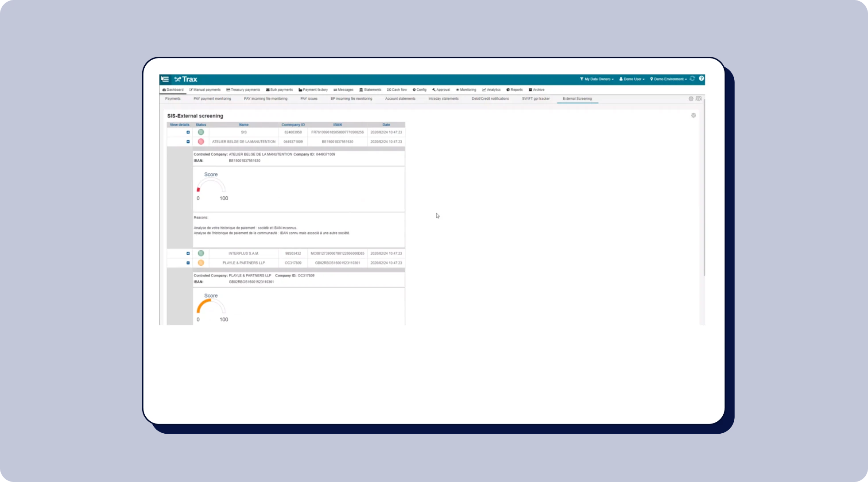
Task: Click orange status indicator for PLAYLE & PARTNERS
Action: pos(201,263)
